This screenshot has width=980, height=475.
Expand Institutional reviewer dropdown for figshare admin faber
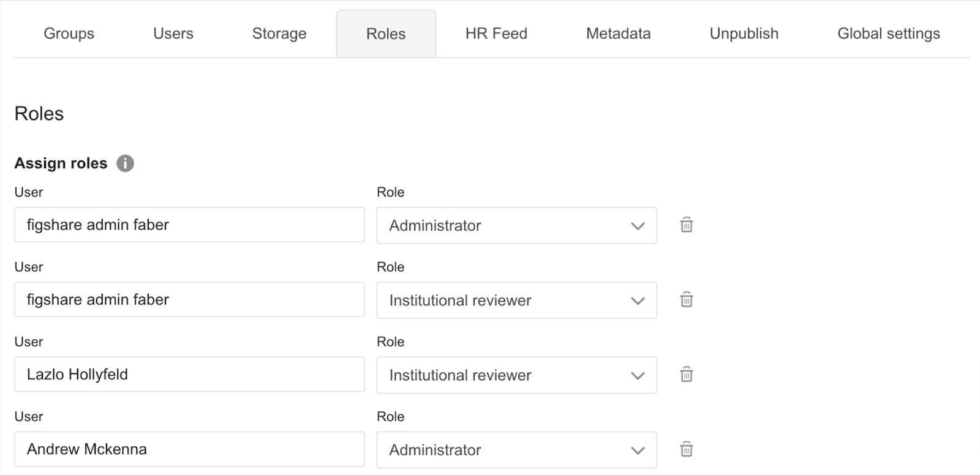[516, 300]
